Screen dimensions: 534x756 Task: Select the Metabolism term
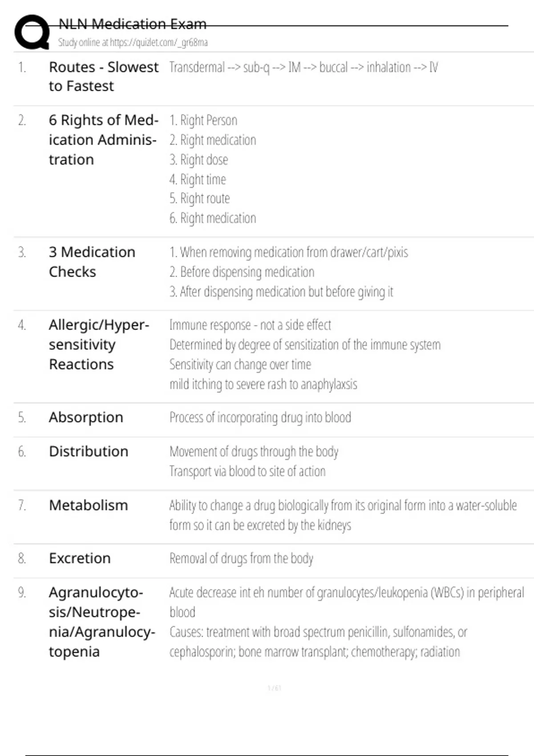[89, 505]
